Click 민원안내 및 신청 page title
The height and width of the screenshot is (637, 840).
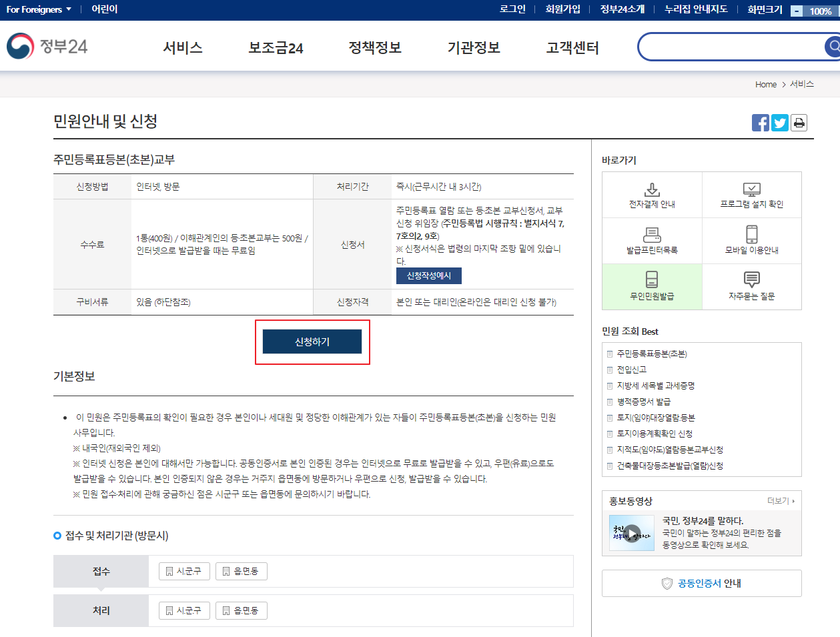tap(105, 121)
